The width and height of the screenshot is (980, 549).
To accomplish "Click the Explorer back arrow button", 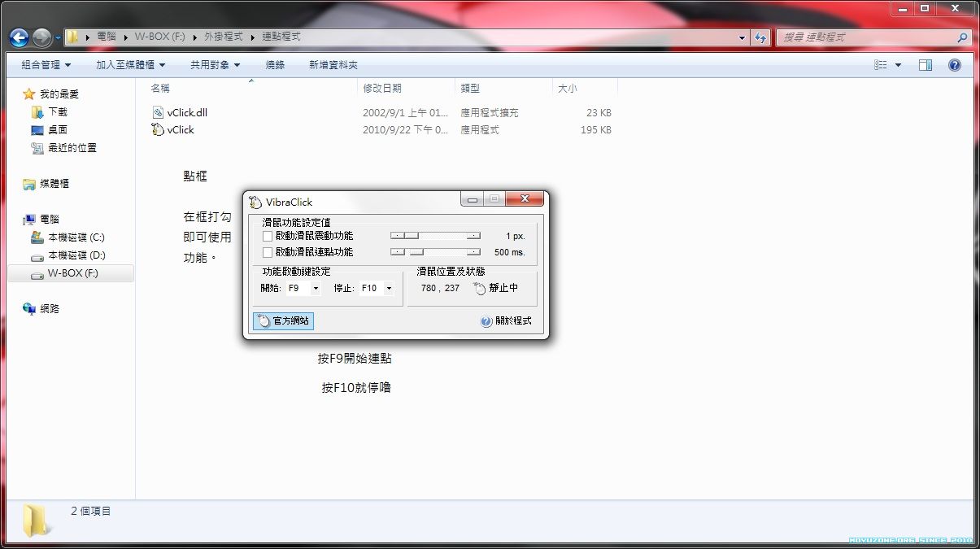I will click(19, 37).
